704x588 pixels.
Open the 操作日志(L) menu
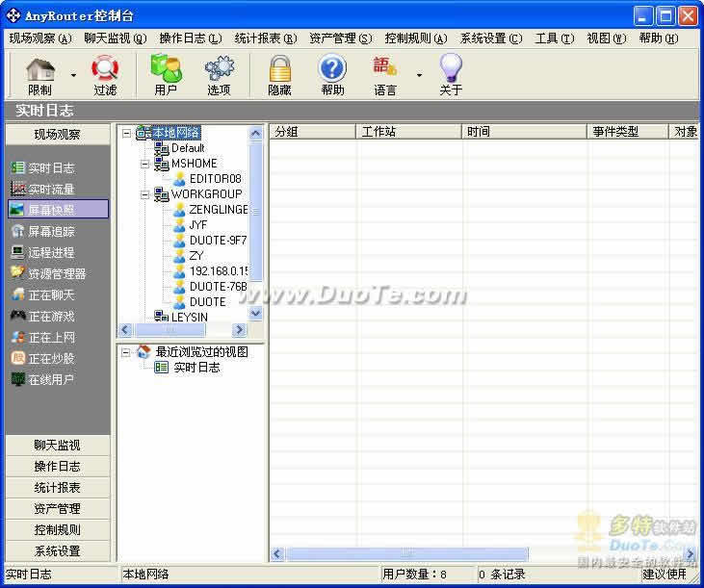(191, 38)
